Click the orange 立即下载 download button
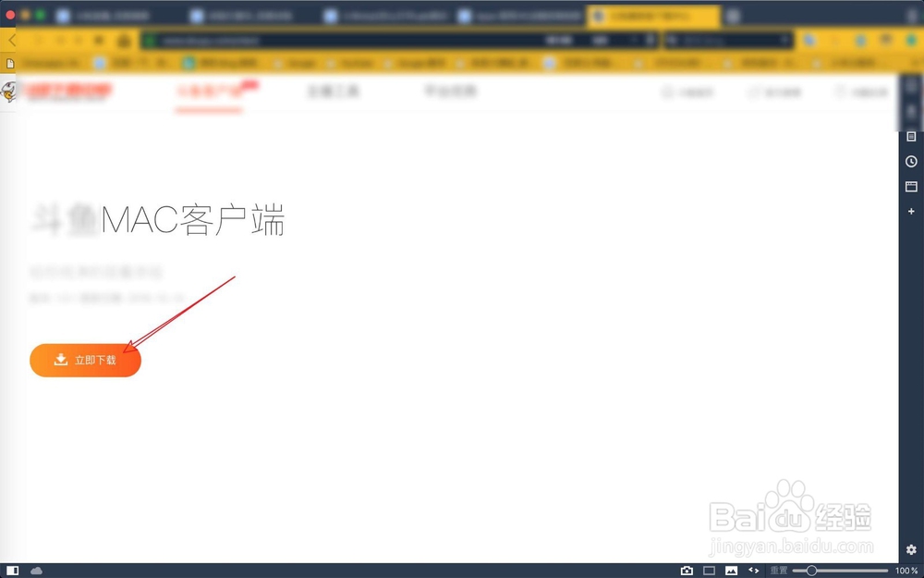 85,360
